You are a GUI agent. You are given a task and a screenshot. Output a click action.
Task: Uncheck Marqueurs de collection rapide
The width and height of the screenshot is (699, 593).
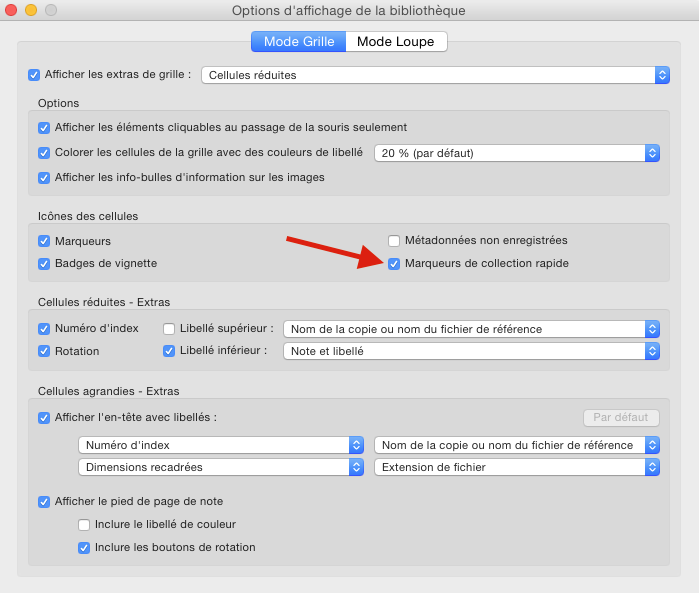click(394, 264)
